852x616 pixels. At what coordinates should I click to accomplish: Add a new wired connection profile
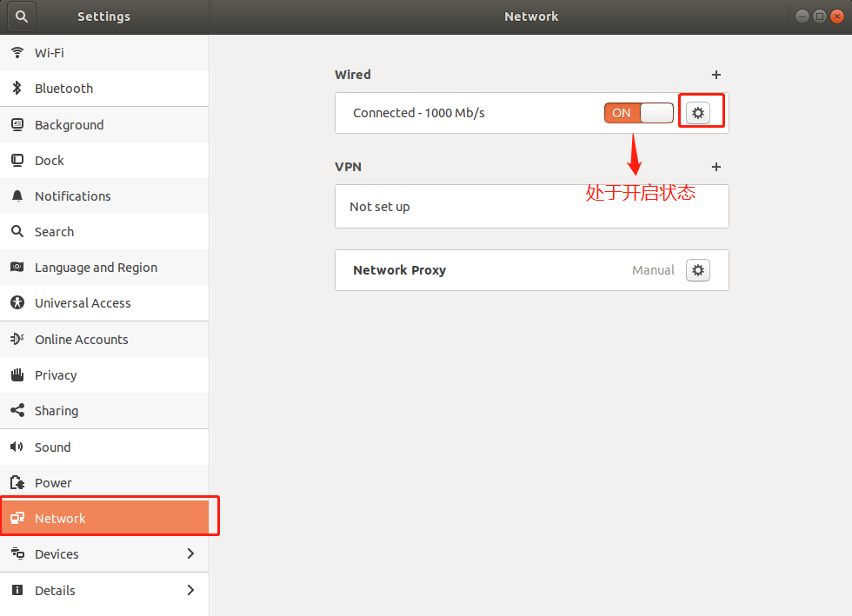pyautogui.click(x=716, y=75)
